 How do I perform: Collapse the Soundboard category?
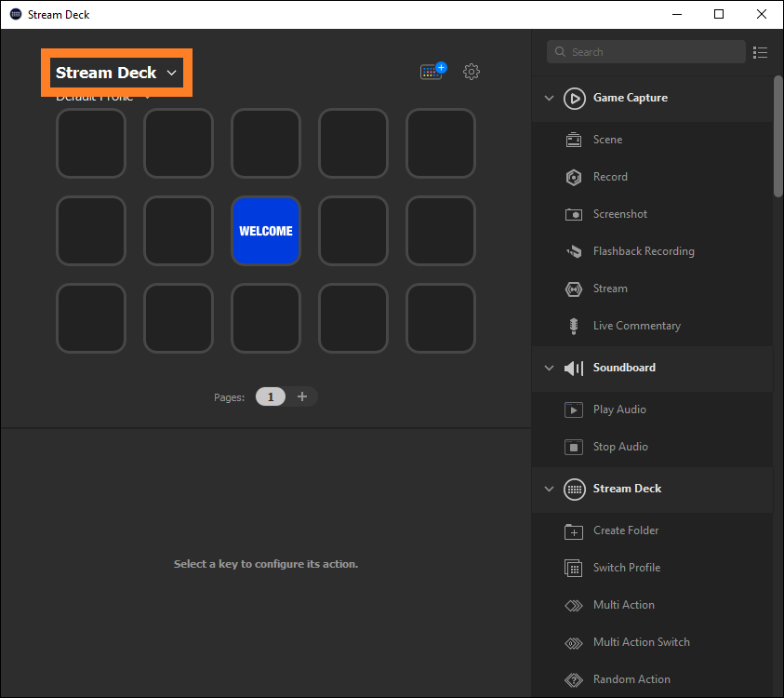point(549,369)
